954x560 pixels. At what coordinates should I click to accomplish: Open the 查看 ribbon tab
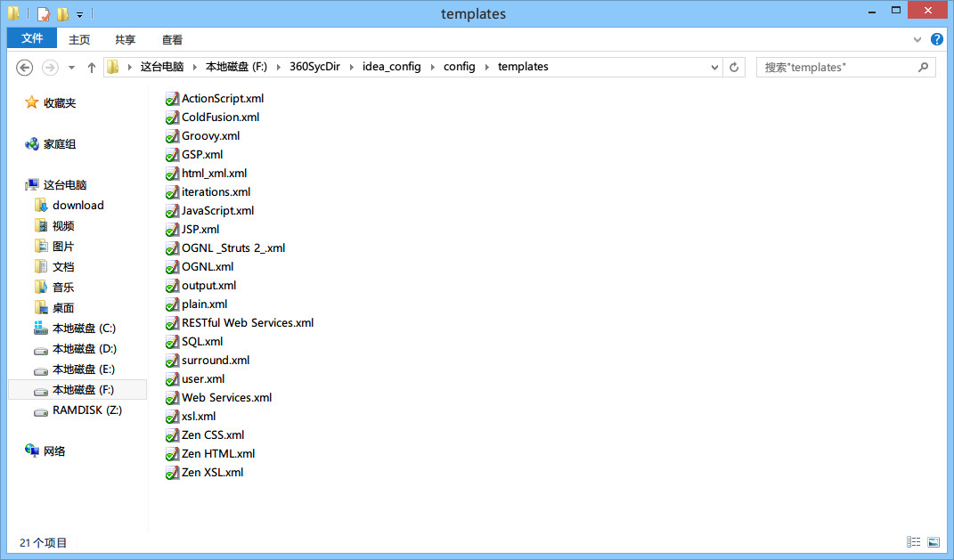[x=172, y=39]
